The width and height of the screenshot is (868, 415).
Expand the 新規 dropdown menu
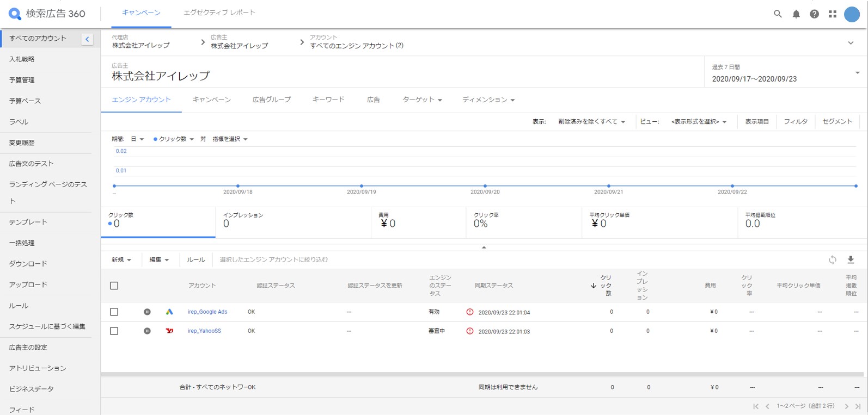121,260
